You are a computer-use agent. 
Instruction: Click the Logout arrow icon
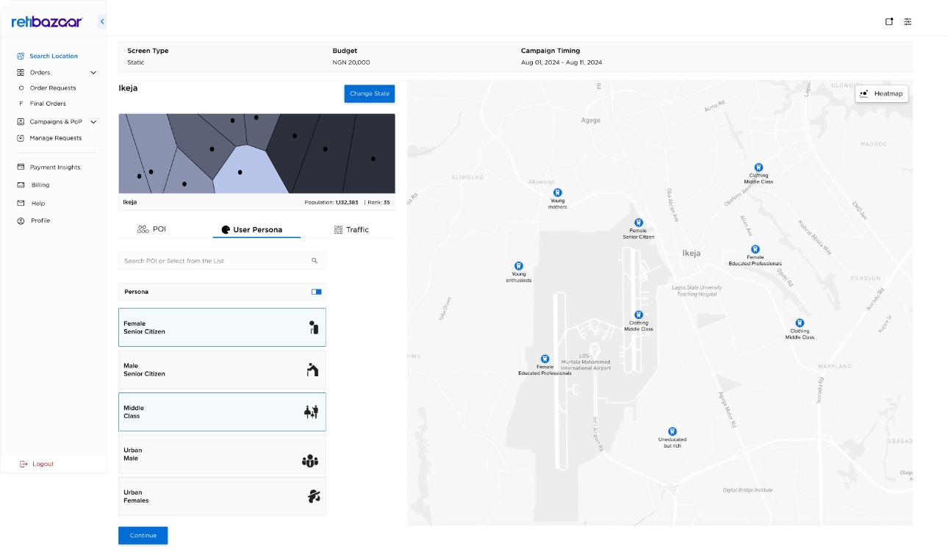tap(24, 464)
